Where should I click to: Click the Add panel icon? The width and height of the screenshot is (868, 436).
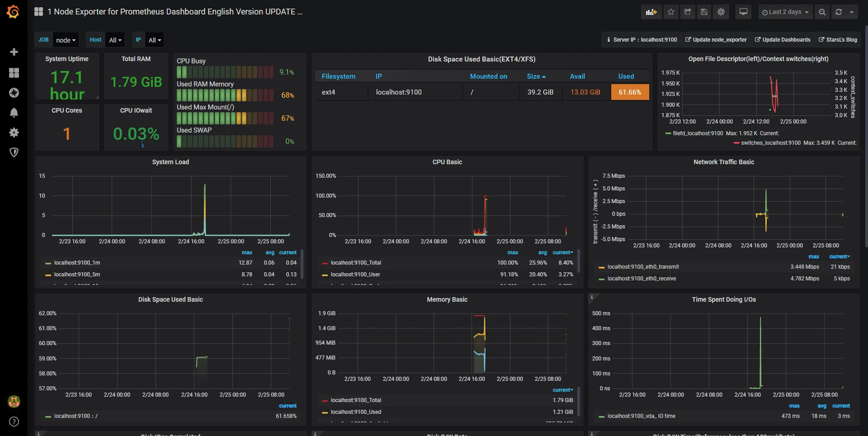[651, 12]
